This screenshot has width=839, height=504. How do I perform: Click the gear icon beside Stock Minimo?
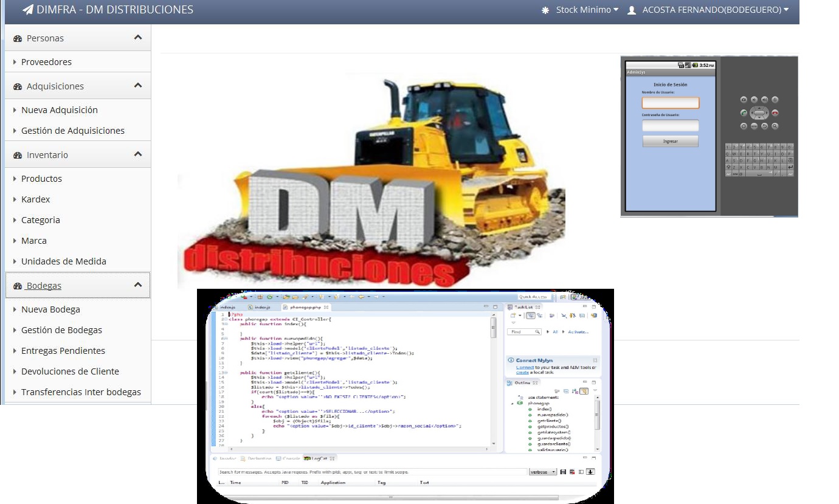click(x=545, y=10)
